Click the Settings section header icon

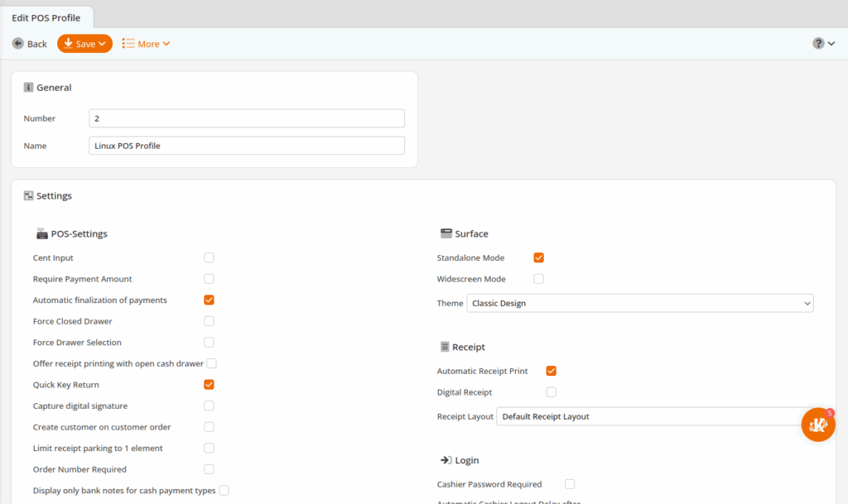click(28, 196)
